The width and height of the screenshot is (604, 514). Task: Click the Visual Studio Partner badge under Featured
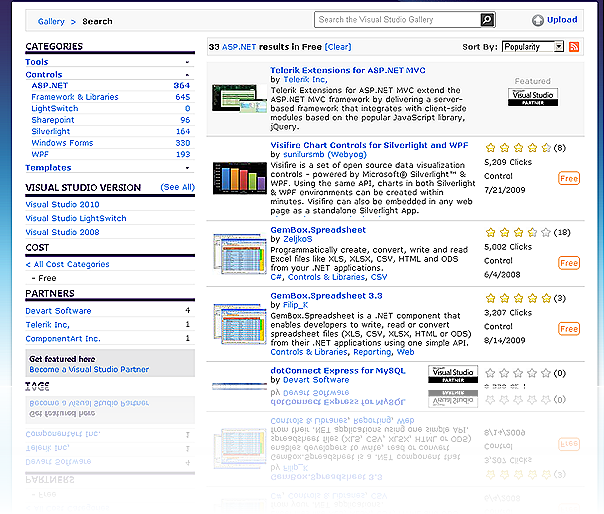(x=533, y=97)
